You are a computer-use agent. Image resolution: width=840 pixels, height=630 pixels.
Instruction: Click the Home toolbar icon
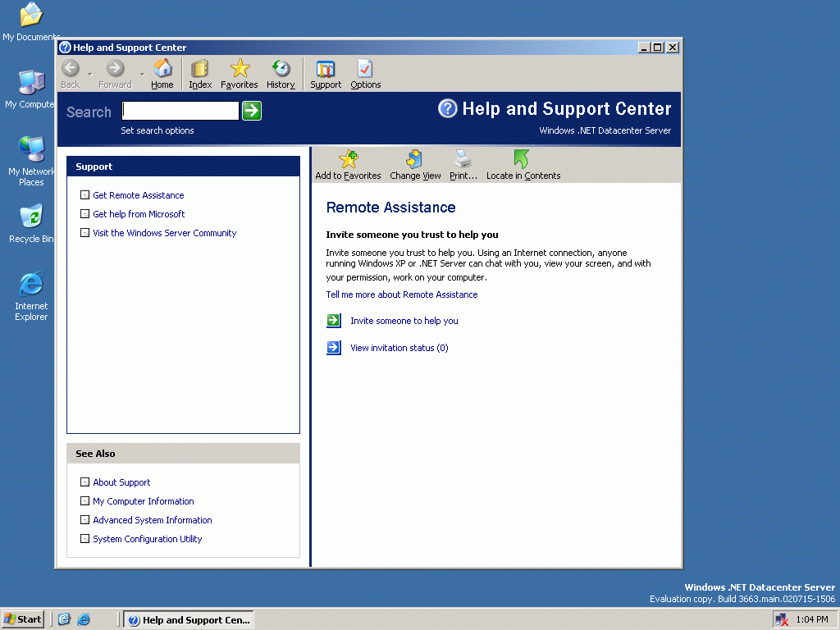tap(162, 70)
